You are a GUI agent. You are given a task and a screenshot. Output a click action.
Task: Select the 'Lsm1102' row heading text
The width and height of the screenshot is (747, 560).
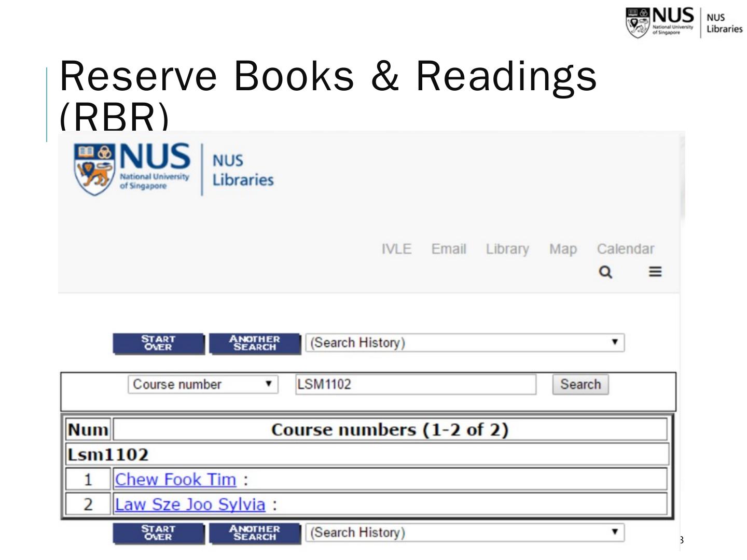[108, 455]
